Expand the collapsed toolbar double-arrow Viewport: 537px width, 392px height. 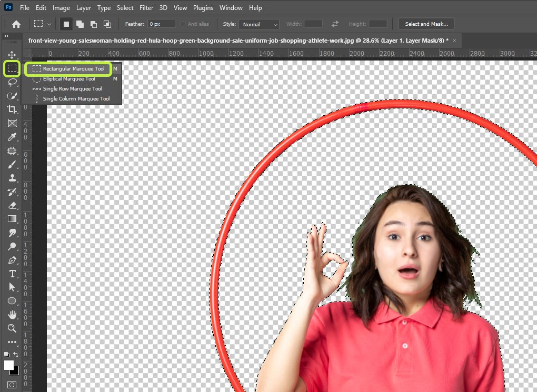(6, 36)
